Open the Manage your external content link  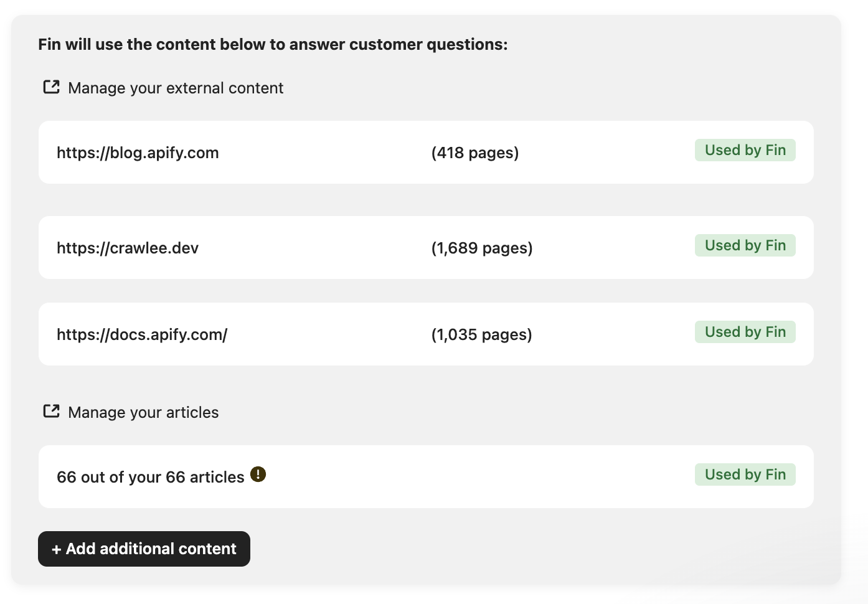(x=176, y=88)
